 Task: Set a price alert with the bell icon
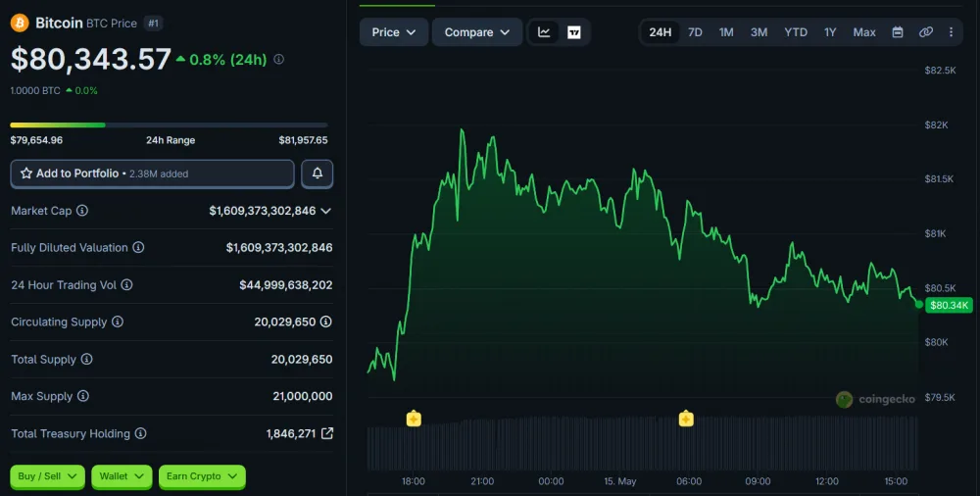[x=317, y=174]
